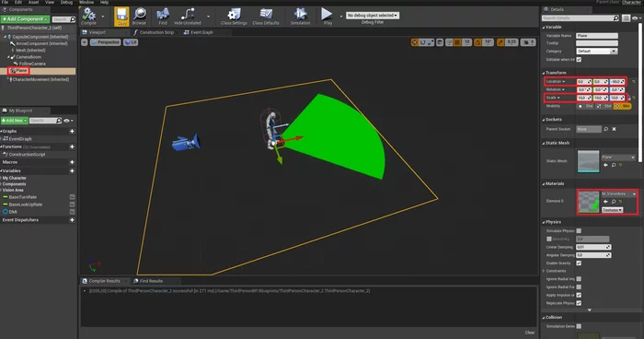Toggle Simulate Physics checkbox
Viewport: 644px width, 339px height.
coord(579,231)
